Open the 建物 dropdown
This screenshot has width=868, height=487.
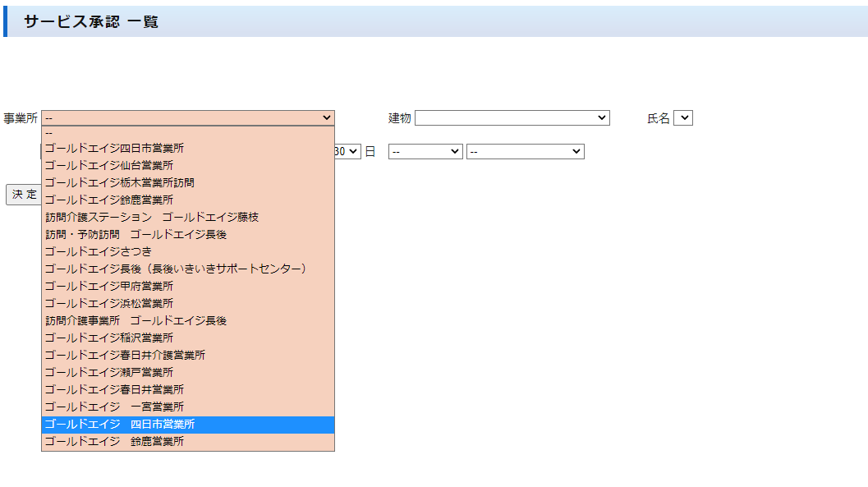click(x=512, y=118)
